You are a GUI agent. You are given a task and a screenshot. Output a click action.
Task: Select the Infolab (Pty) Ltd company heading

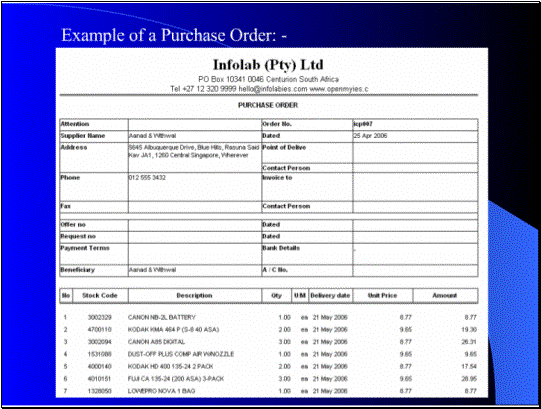pos(268,65)
